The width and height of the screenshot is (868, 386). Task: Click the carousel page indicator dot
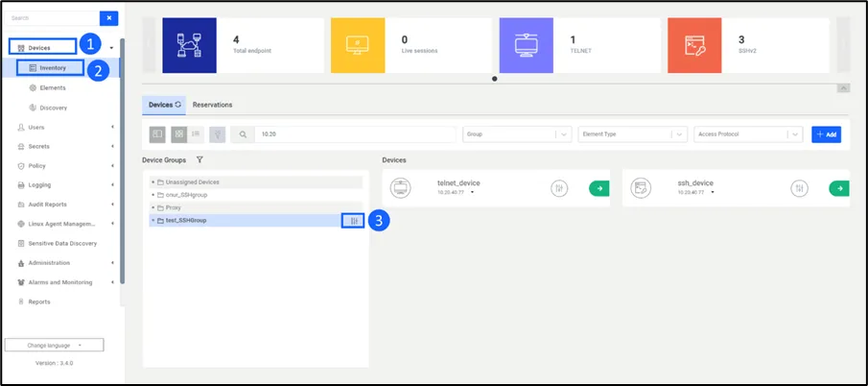(x=494, y=79)
